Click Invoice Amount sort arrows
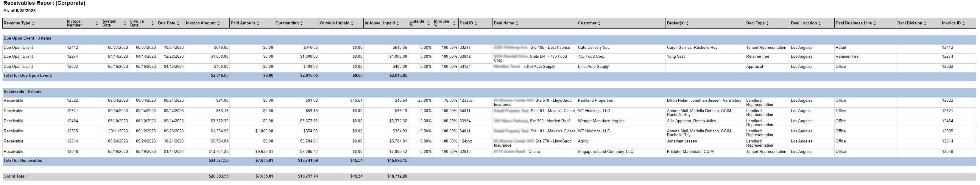Screen dimensions: 980x185 (x=218, y=23)
